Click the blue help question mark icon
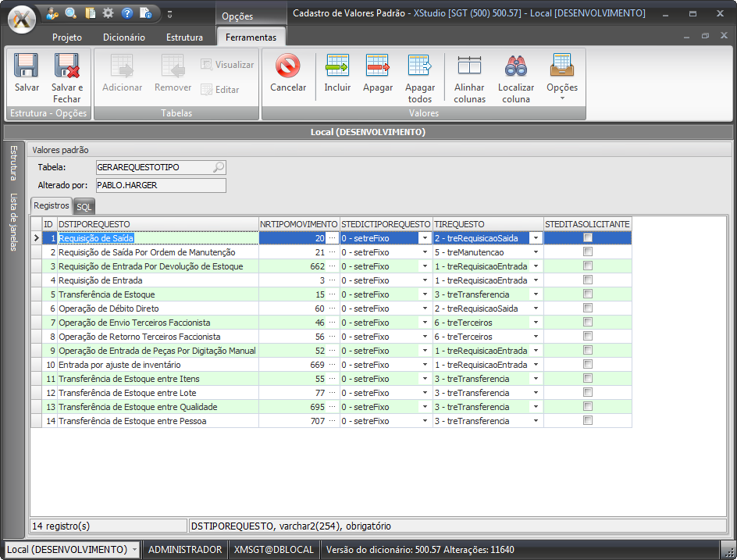Screen dimensions: 737x560 coord(127,13)
